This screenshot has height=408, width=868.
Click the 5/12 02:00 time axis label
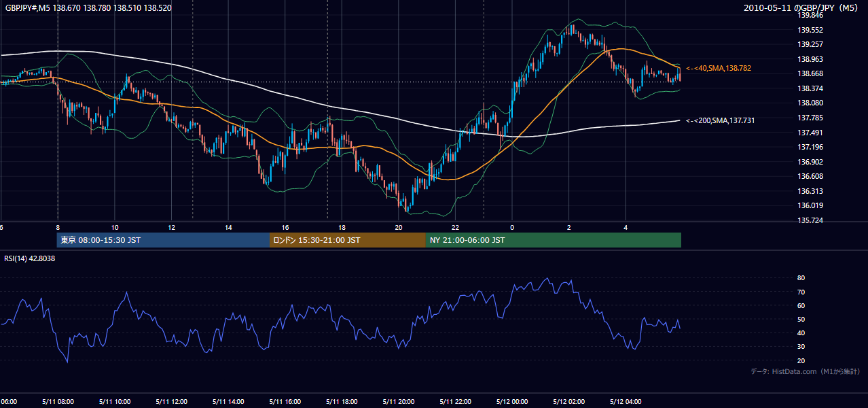point(569,401)
